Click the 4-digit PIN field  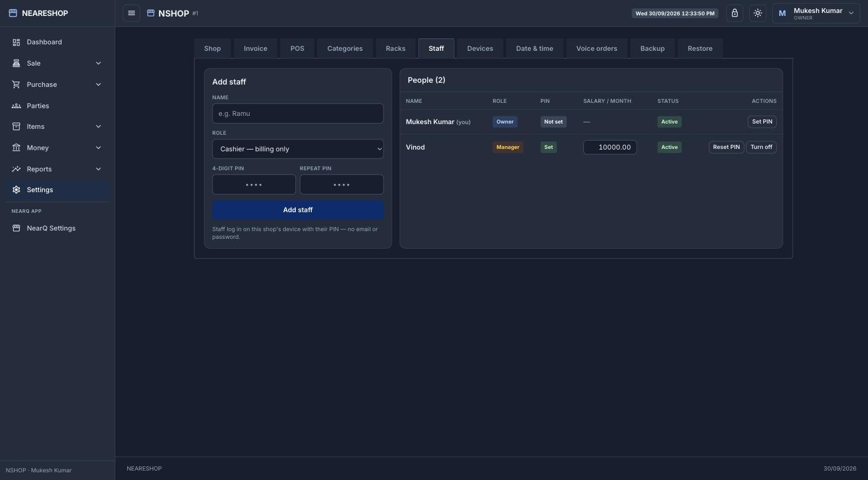coord(254,184)
